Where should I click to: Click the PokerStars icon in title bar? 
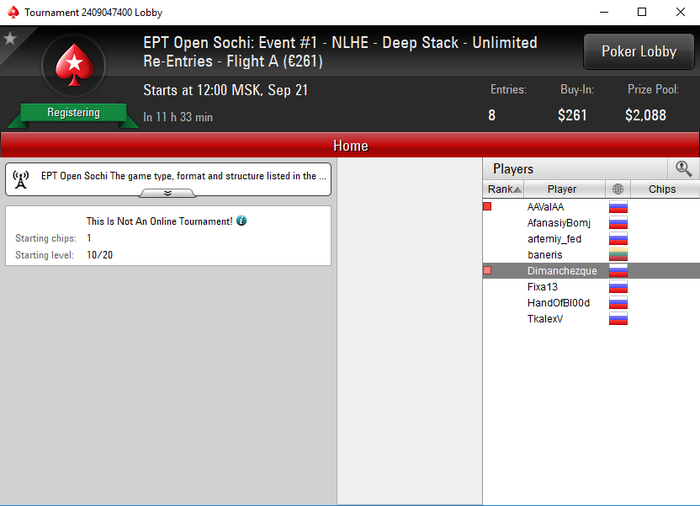click(13, 12)
